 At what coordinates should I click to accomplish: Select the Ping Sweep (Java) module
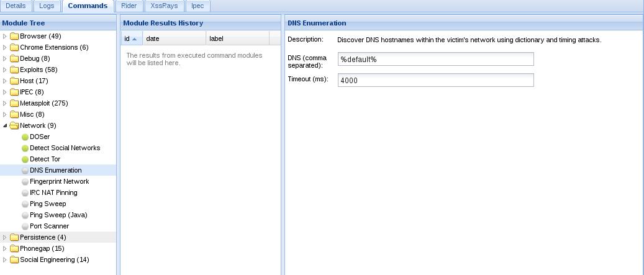[58, 215]
